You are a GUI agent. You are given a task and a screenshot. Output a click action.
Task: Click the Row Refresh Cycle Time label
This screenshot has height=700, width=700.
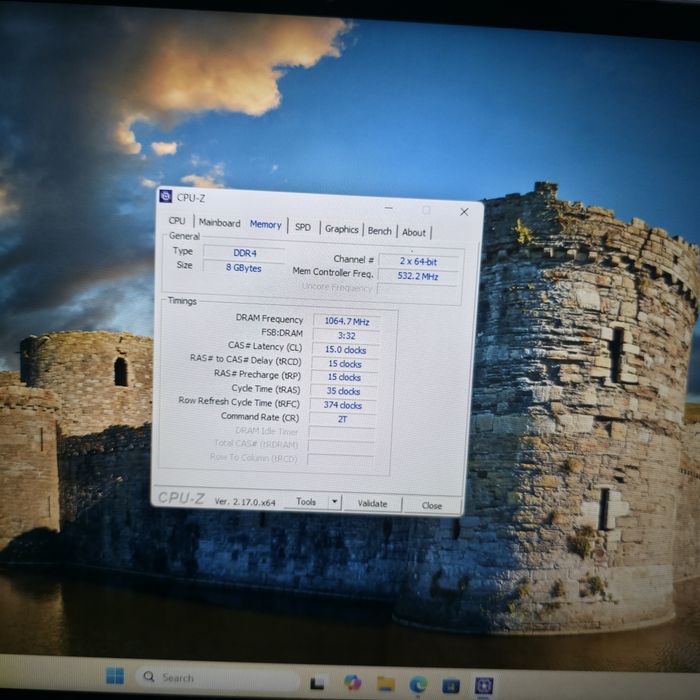pyautogui.click(x=239, y=402)
